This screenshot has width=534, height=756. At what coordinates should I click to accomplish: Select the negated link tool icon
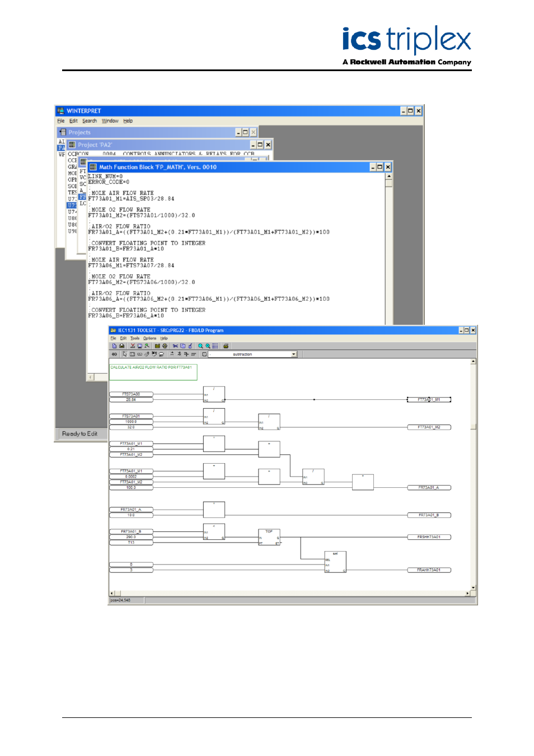coord(154,354)
